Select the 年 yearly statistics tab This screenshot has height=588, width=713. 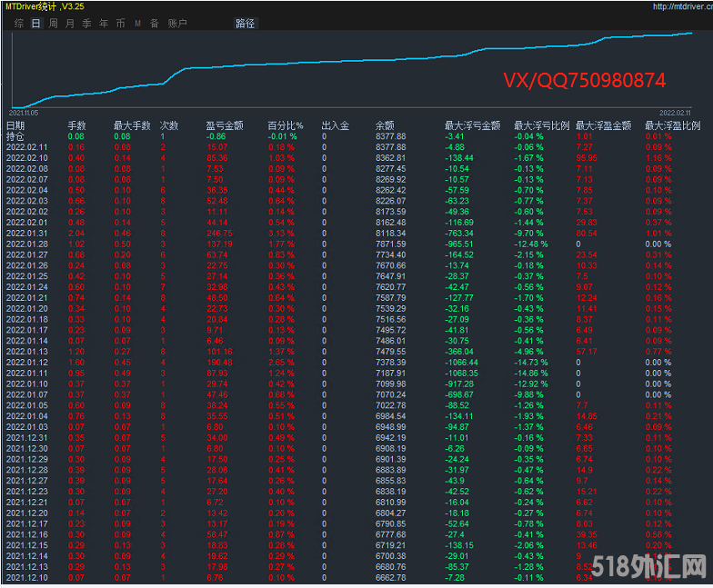pos(104,24)
